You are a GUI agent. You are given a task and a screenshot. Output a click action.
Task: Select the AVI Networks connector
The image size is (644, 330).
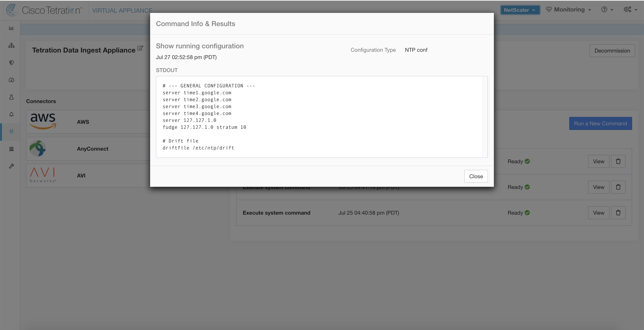[x=88, y=176]
